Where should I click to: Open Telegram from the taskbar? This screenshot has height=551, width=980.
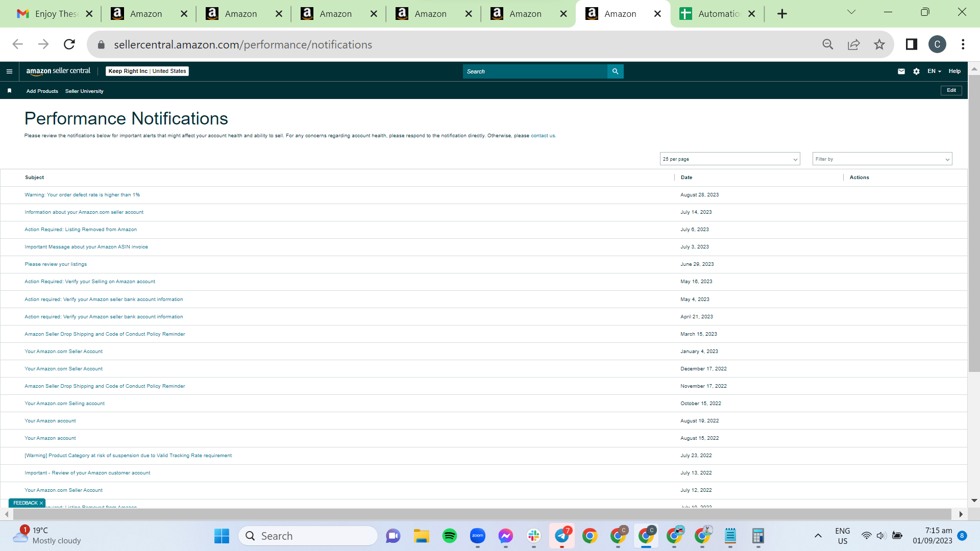point(562,536)
